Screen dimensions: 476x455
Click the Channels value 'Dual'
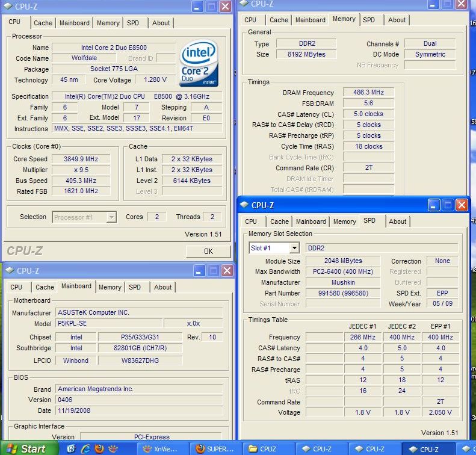pyautogui.click(x=430, y=43)
